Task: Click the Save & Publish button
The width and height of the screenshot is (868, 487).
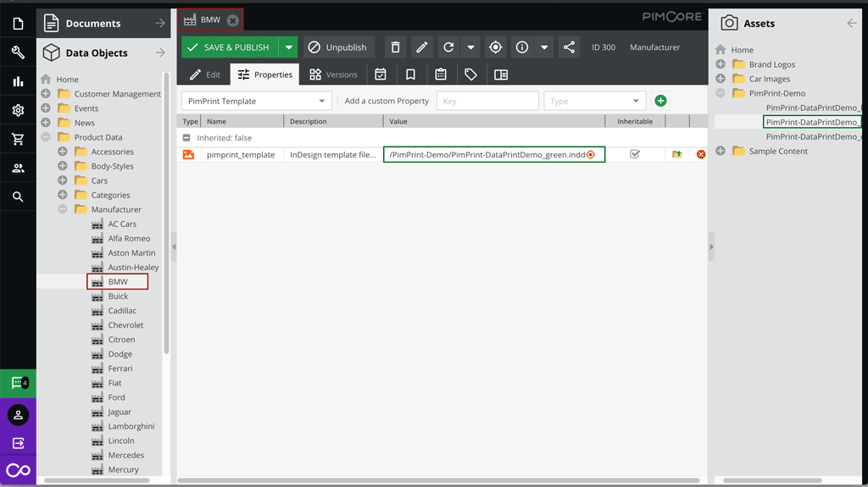Action: click(x=231, y=47)
